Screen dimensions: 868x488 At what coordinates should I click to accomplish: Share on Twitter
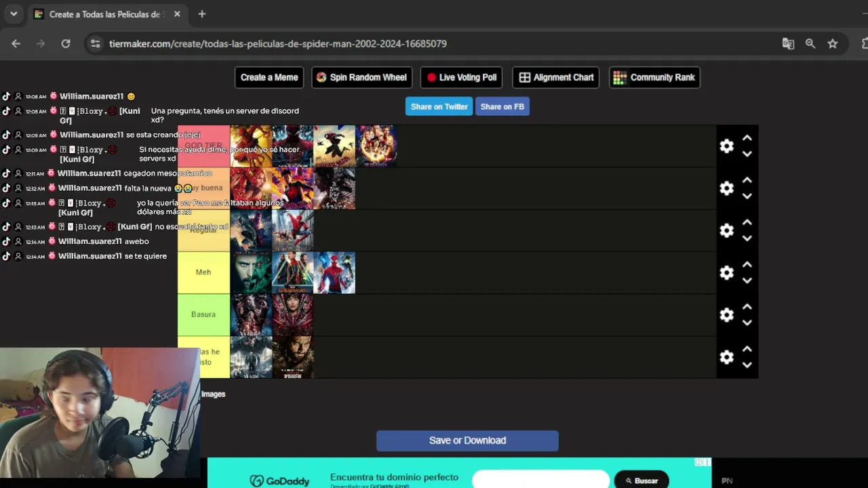pyautogui.click(x=439, y=106)
